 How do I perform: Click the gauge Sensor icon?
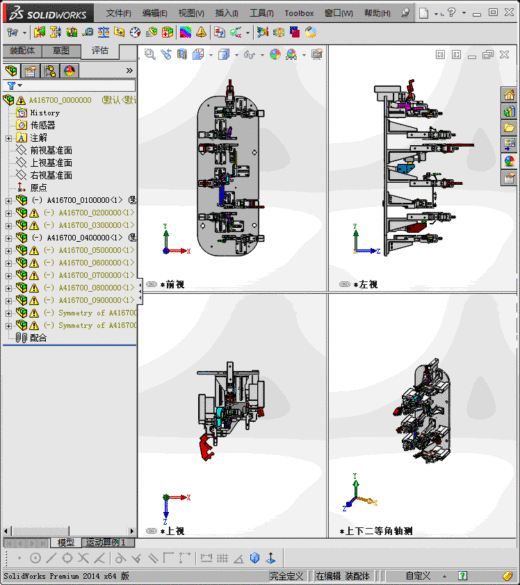point(135,32)
